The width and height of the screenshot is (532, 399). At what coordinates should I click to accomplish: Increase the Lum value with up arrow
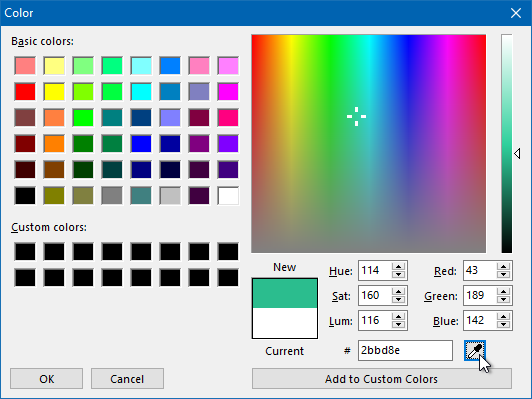point(398,317)
